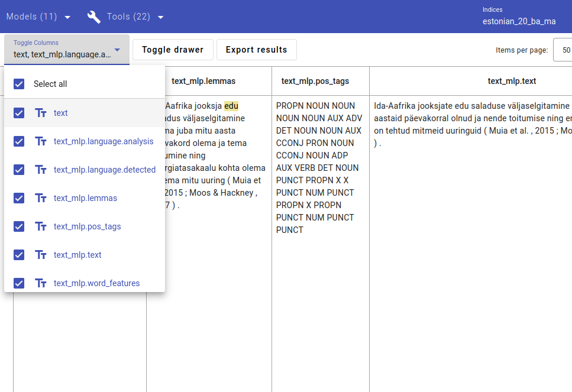
Task: Select the text_mlp.pos_tags option label
Action: pyautogui.click(x=87, y=227)
